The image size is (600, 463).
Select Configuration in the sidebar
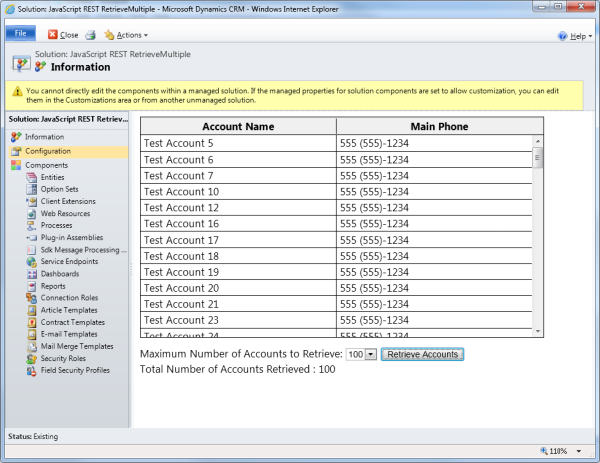coord(47,151)
